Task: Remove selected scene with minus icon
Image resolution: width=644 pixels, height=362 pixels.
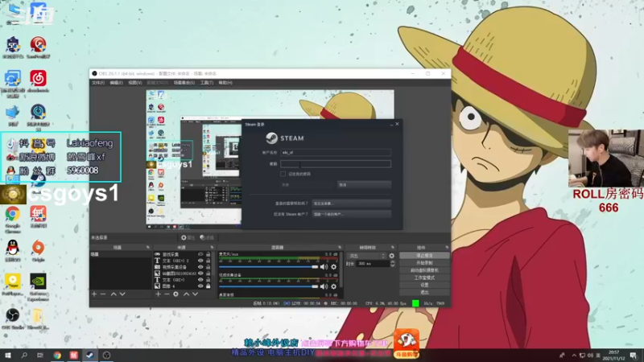Action: point(103,294)
